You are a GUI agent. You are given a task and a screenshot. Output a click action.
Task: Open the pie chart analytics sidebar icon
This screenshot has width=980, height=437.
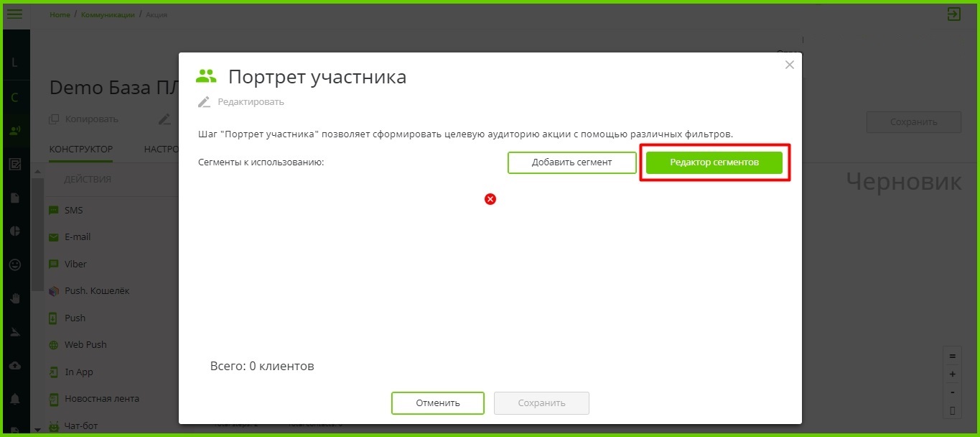coord(14,231)
